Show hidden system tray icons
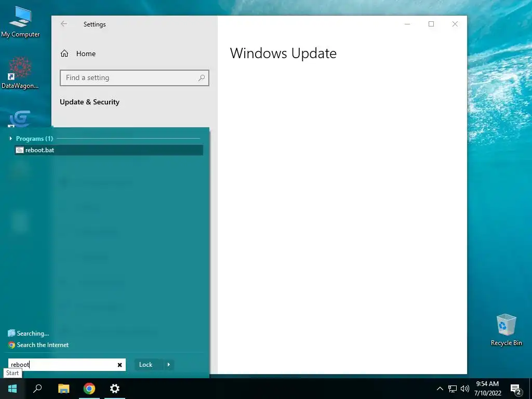532x399 pixels. point(440,389)
